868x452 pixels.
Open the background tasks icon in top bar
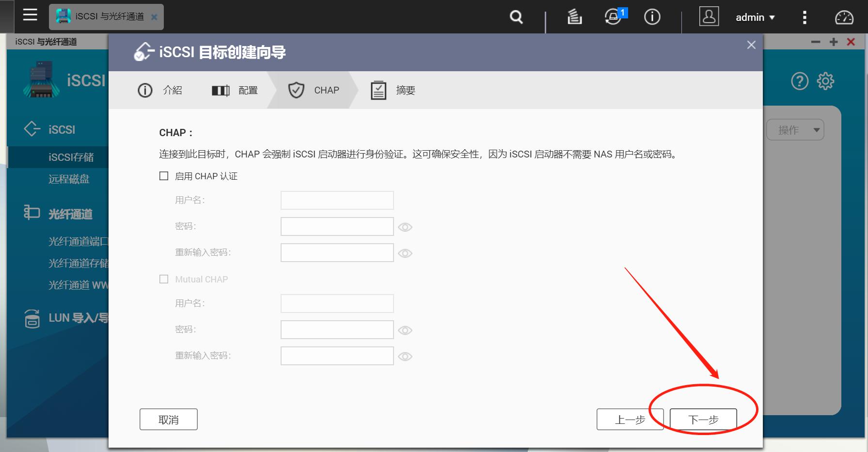tap(574, 17)
